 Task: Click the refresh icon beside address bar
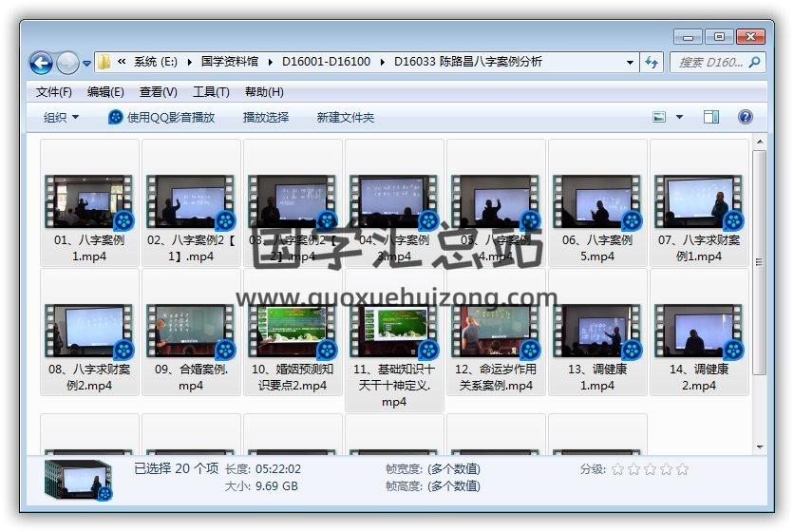pyautogui.click(x=652, y=62)
